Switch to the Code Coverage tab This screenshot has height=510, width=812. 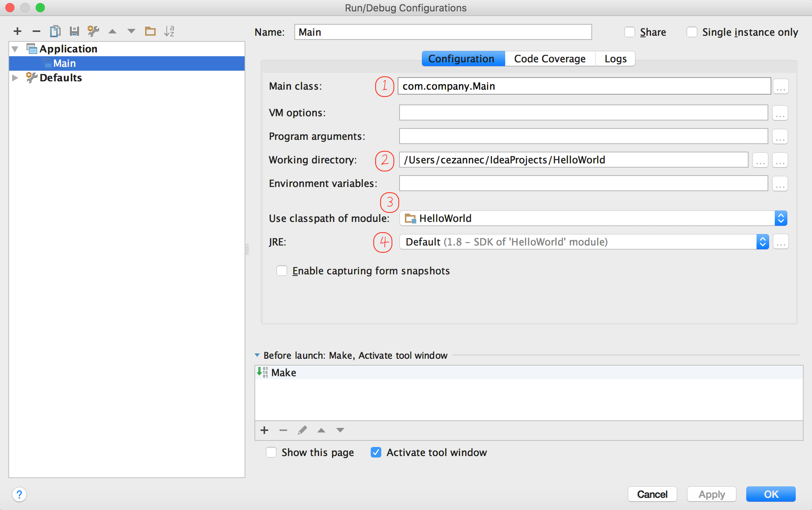pos(550,59)
